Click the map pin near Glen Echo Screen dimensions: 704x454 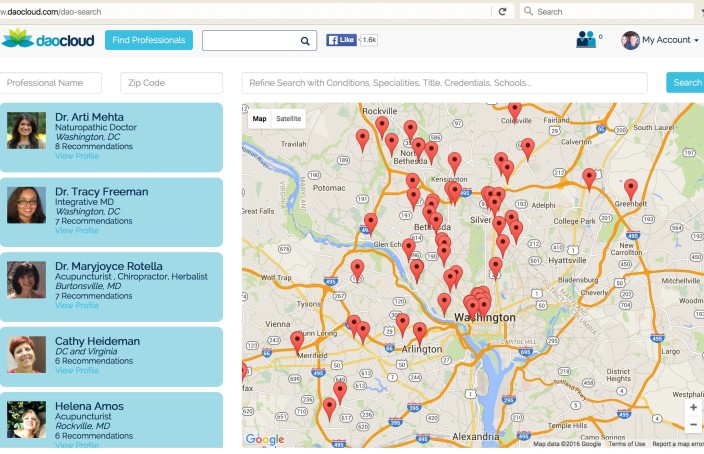point(409,248)
